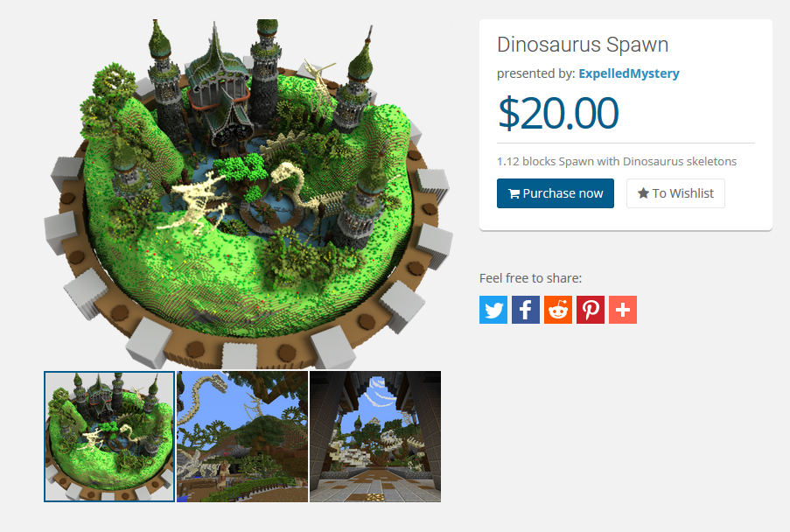Image resolution: width=790 pixels, height=532 pixels.
Task: Click the 1.12 blocks Spawn description text
Action: pos(617,162)
